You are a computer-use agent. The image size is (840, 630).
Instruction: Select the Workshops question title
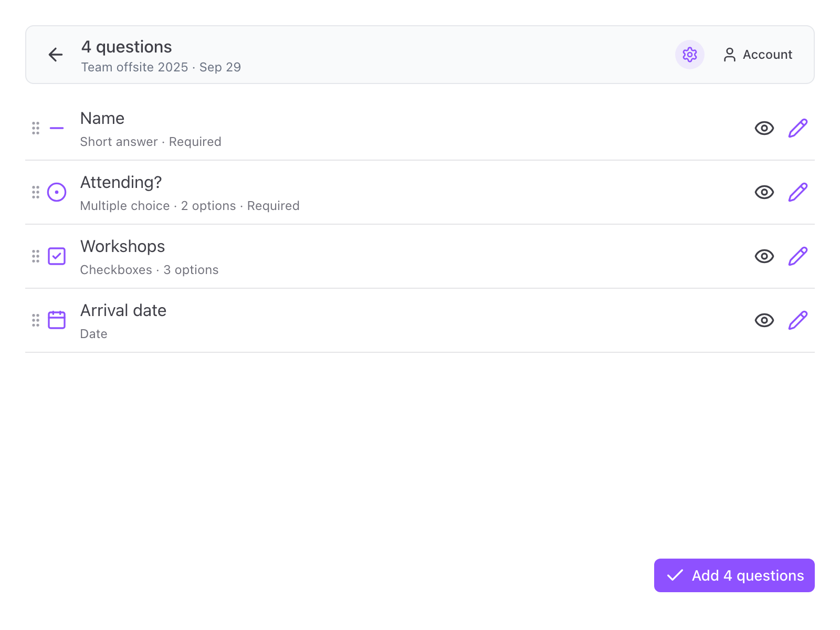click(x=123, y=247)
